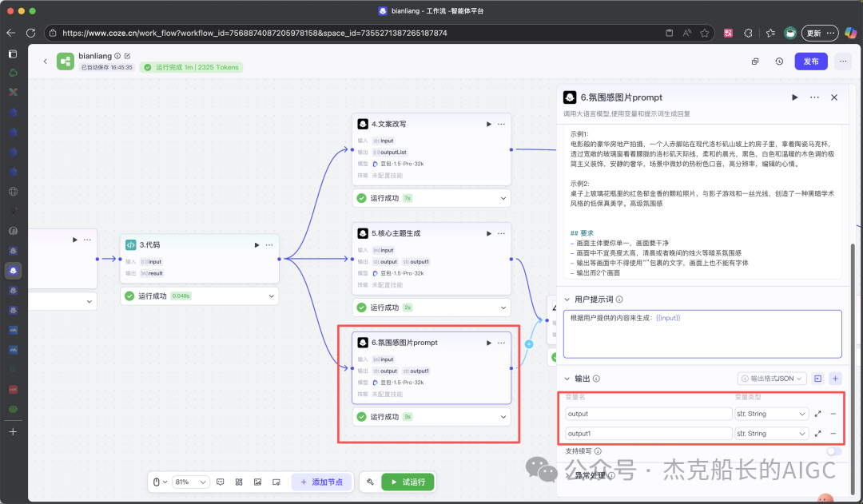
Task: Open the more options button beside 发布
Action: pyautogui.click(x=843, y=62)
